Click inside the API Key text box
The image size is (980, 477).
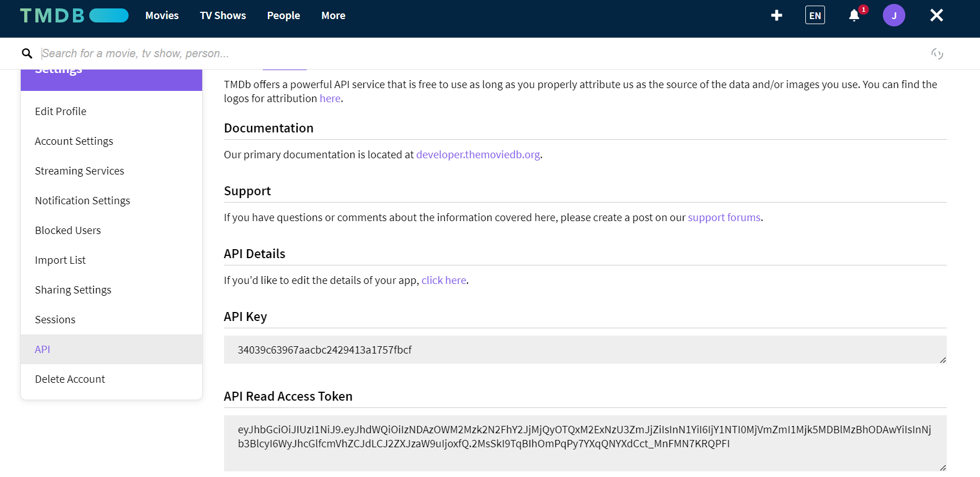[x=585, y=350]
